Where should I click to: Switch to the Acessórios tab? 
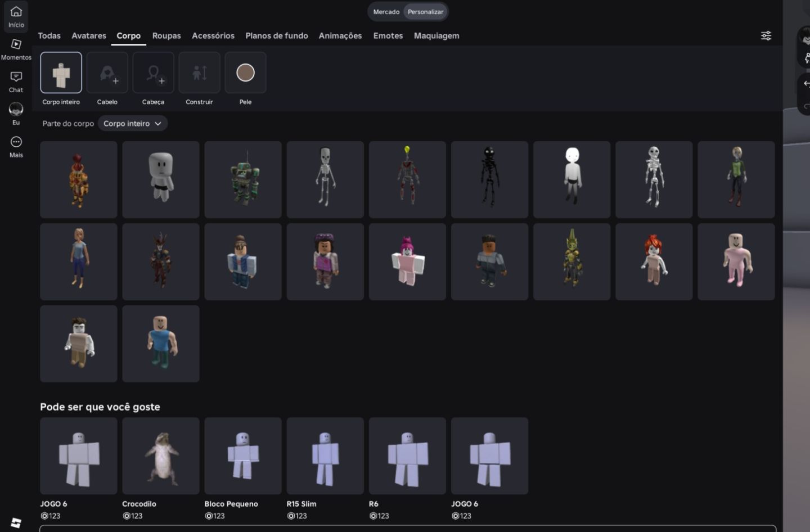tap(213, 35)
